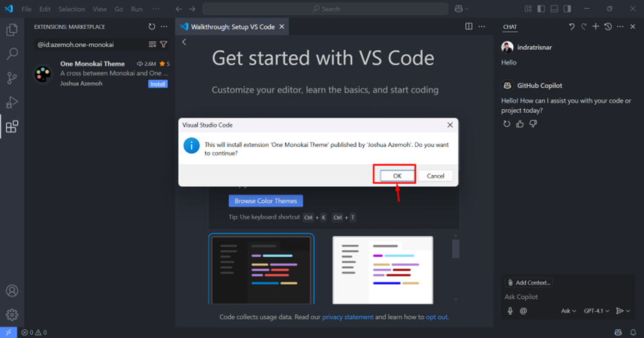644x338 pixels.
Task: Open the Ask chat mode dropdown
Action: click(569, 311)
